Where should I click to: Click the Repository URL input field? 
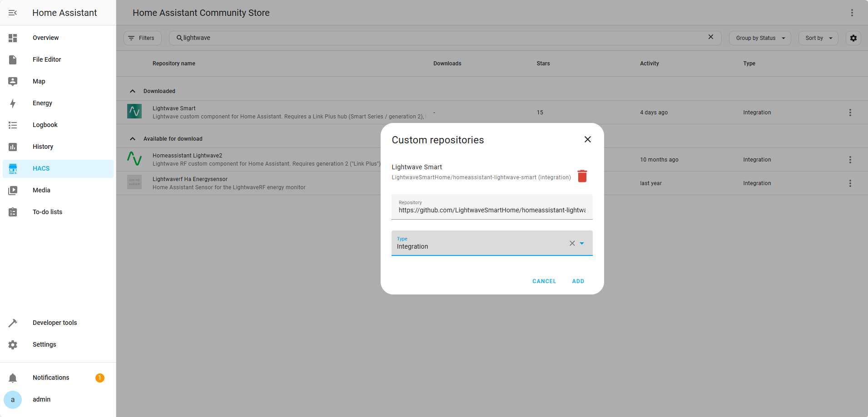click(491, 210)
